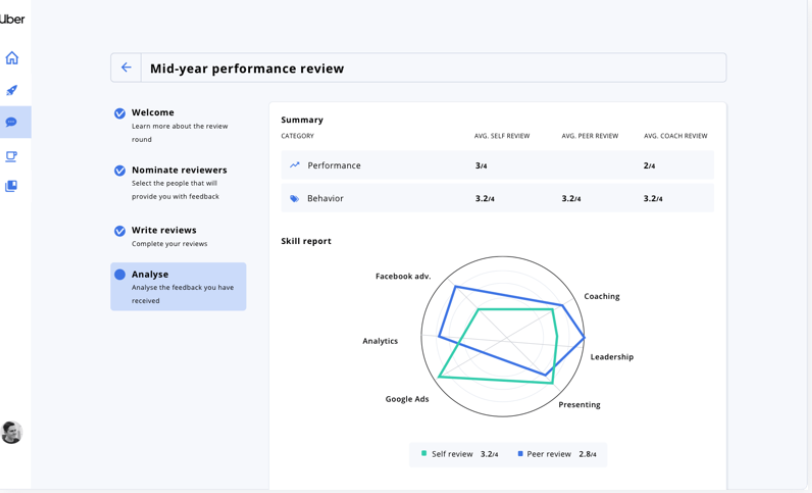Image resolution: width=812 pixels, height=493 pixels.
Task: Click the Performance trend line icon
Action: click(x=294, y=165)
